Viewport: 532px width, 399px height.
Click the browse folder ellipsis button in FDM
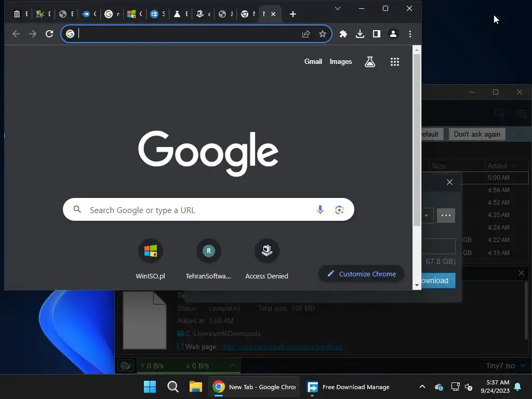(446, 216)
